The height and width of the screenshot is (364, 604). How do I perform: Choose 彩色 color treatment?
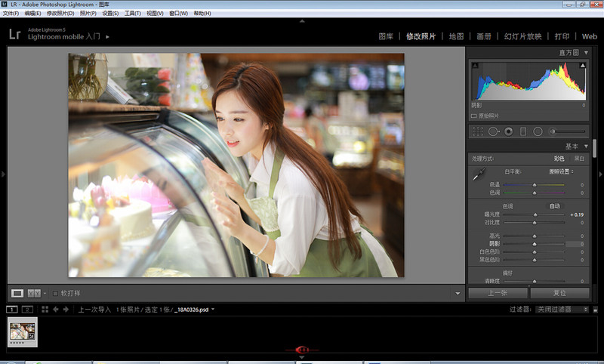point(559,159)
